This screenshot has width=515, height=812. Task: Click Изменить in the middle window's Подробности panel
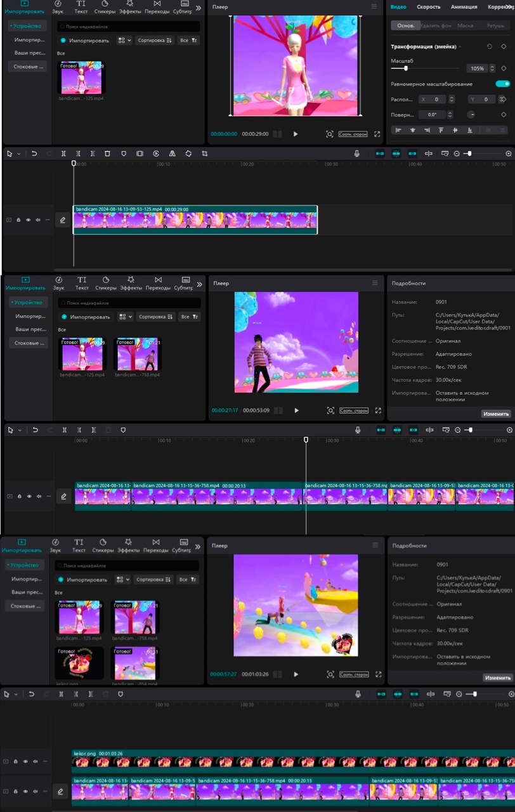[x=496, y=414]
